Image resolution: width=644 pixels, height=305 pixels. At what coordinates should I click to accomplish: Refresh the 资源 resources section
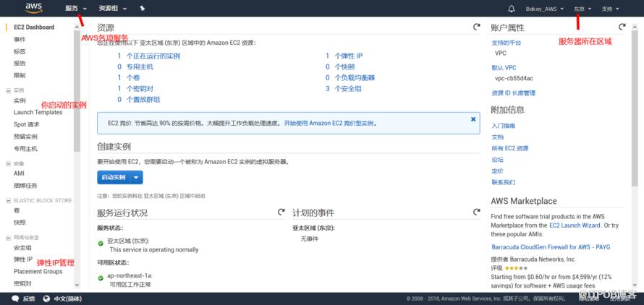[476, 27]
